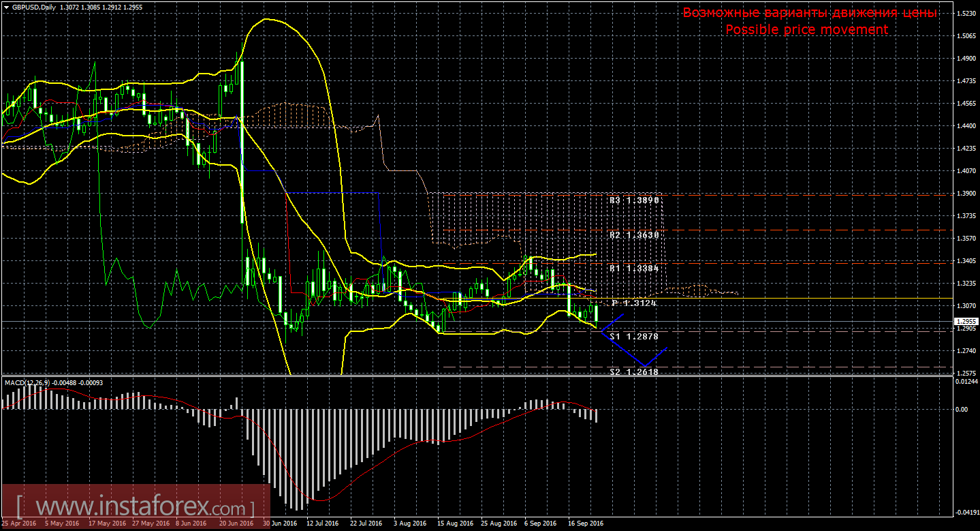The width and height of the screenshot is (980, 531).
Task: Select the S1 1.2878 support label
Action: pyautogui.click(x=634, y=337)
